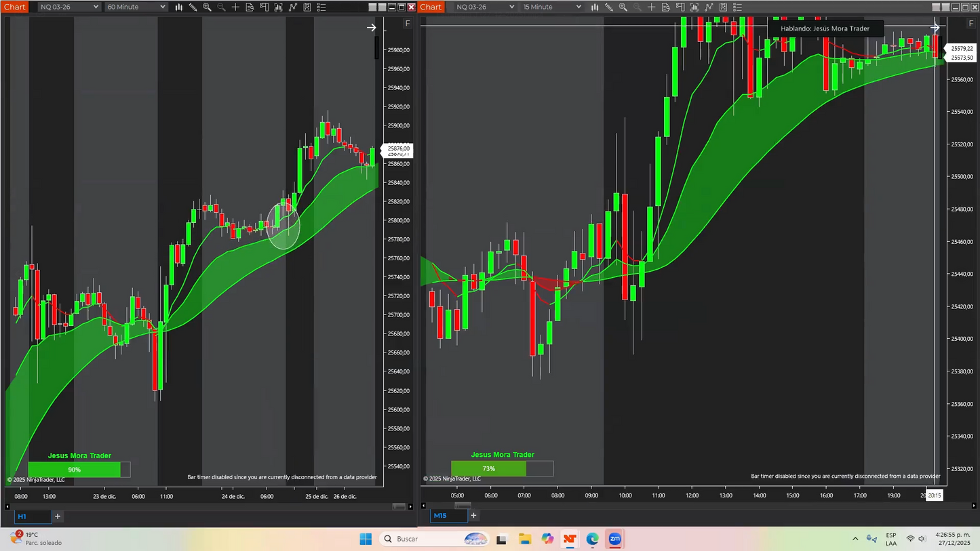Open the NQ 03-26 instrument dropdown on left

[x=68, y=7]
